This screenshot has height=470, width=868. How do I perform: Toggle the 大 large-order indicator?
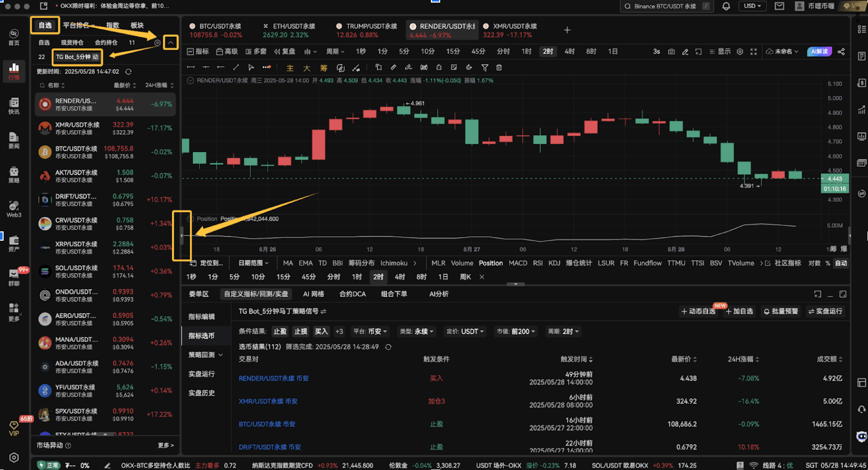click(x=307, y=68)
